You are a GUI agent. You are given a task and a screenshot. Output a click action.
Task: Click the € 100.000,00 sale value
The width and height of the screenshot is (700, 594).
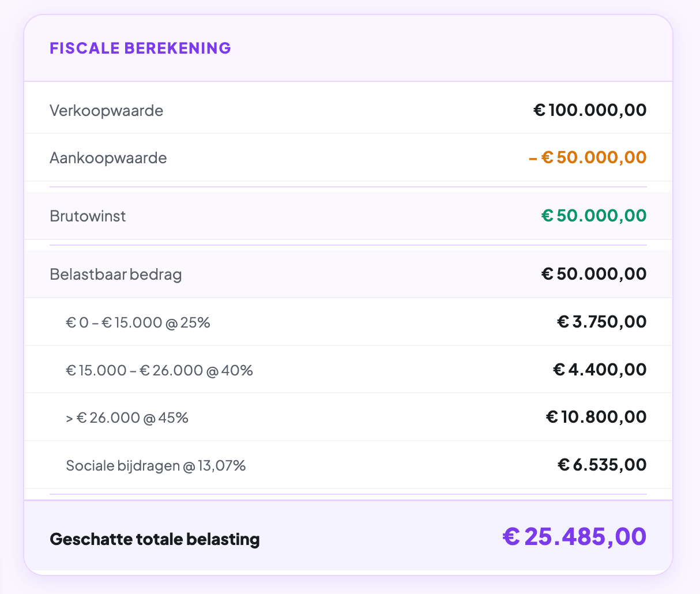coord(590,110)
